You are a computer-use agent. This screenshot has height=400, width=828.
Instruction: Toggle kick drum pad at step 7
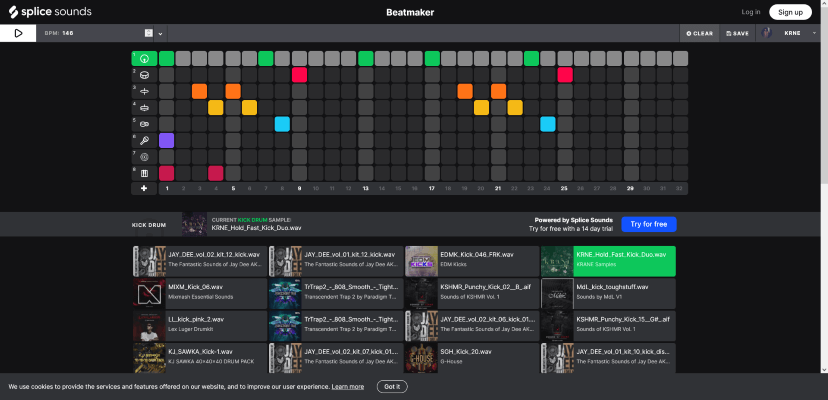point(266,58)
